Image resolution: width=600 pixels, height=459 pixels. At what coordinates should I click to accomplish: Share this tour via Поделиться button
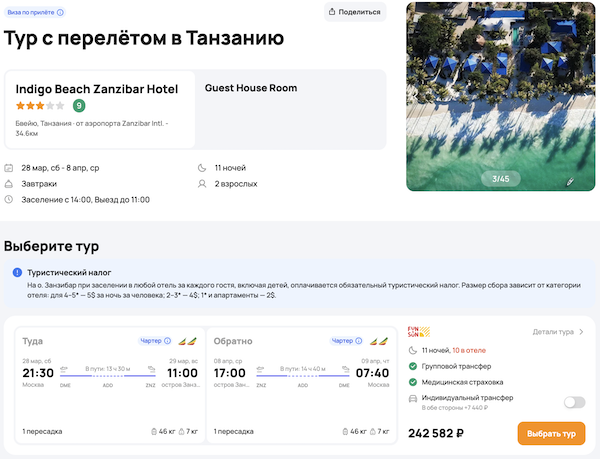pyautogui.click(x=355, y=12)
